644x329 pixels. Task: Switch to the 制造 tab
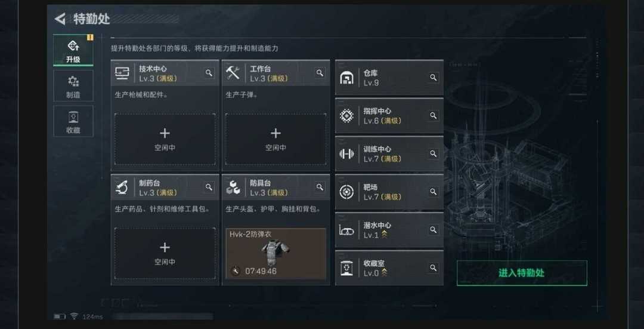[73, 85]
